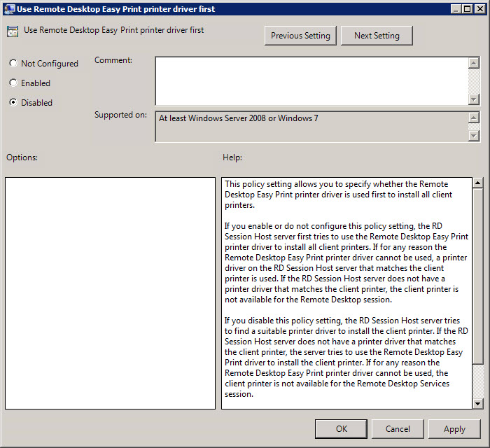
Task: Go to Previous Setting
Action: pos(300,36)
